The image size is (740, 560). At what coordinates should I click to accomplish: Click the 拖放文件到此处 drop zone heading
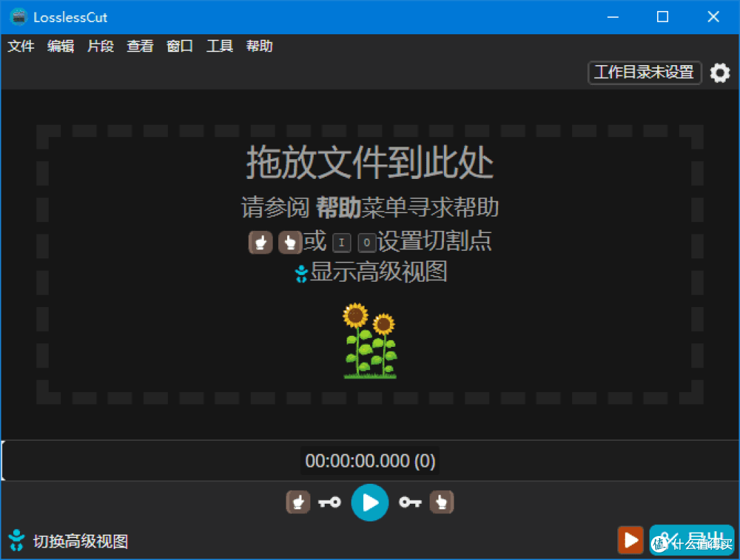click(x=370, y=162)
